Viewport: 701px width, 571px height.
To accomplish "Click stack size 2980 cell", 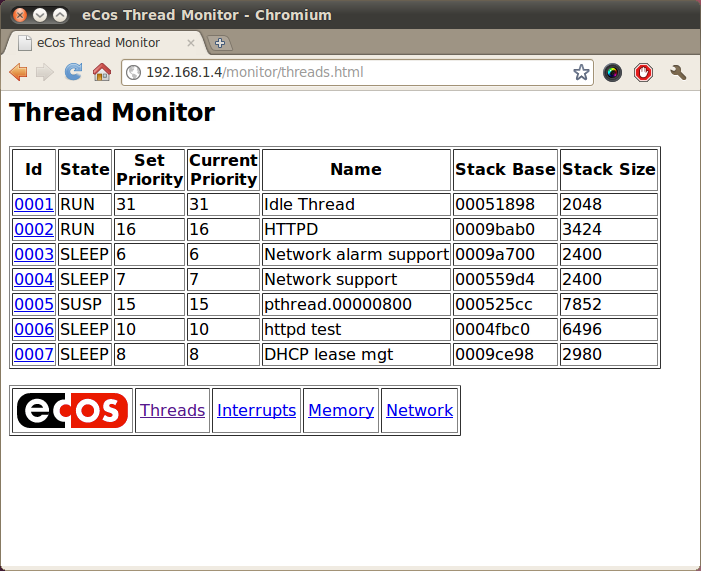I will pos(609,355).
